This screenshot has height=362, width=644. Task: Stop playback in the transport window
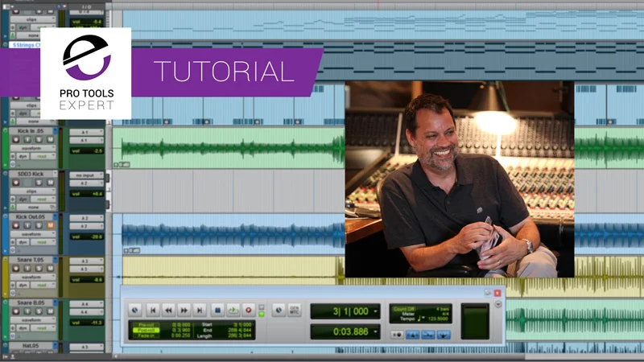point(217,311)
